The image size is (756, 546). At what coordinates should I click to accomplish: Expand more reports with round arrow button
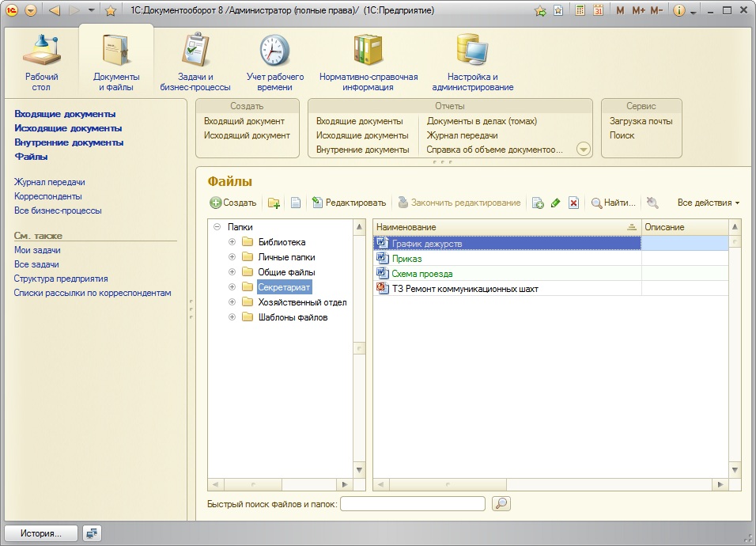click(584, 150)
